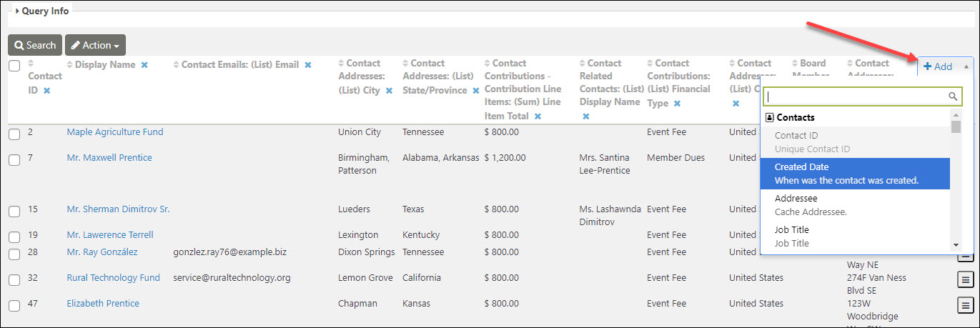Click the field list scrollbar down arrow
This screenshot has width=980, height=328.
[956, 245]
